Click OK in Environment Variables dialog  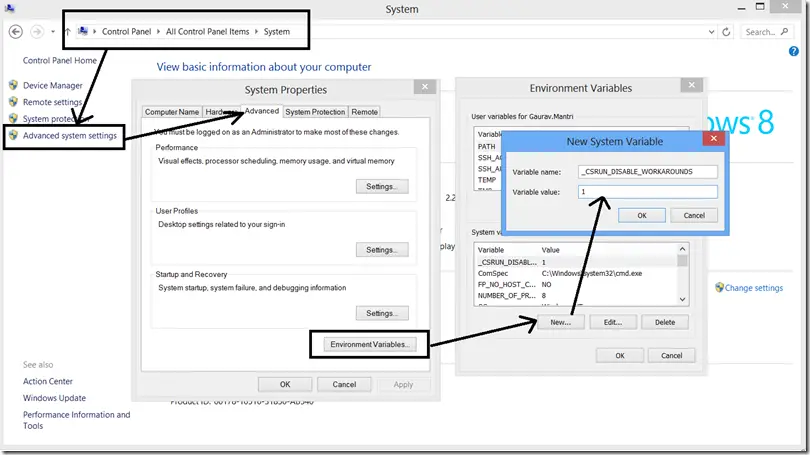(x=620, y=355)
